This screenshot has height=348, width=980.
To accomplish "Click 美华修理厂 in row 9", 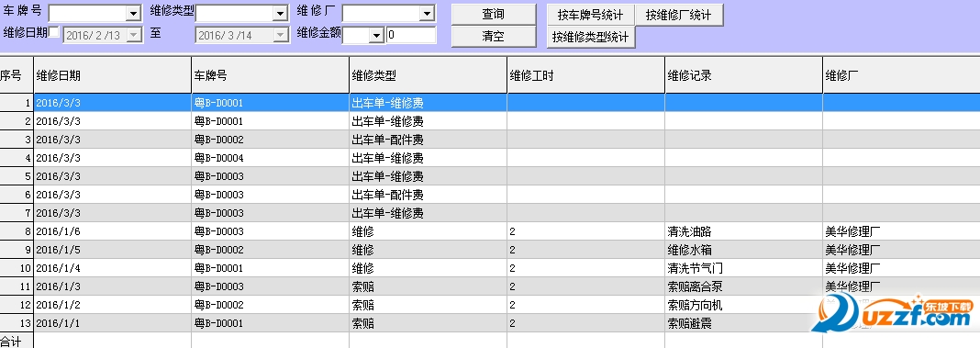I will pos(901,250).
